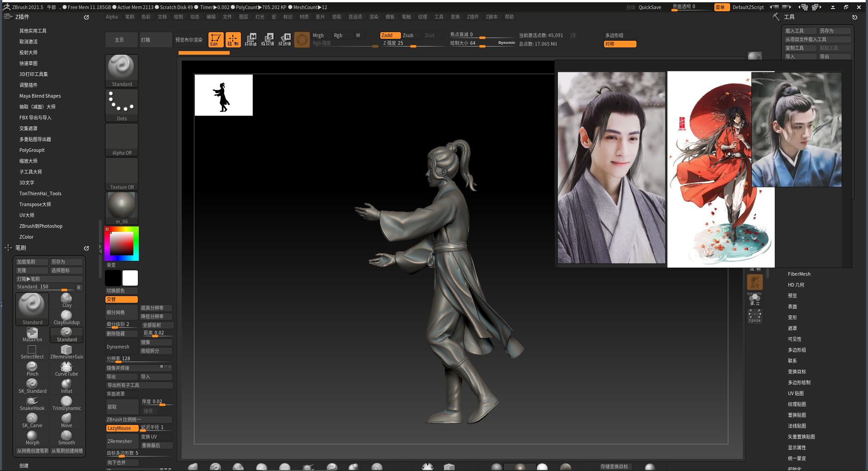
Task: Click the ZRemesher button
Action: pos(122,441)
